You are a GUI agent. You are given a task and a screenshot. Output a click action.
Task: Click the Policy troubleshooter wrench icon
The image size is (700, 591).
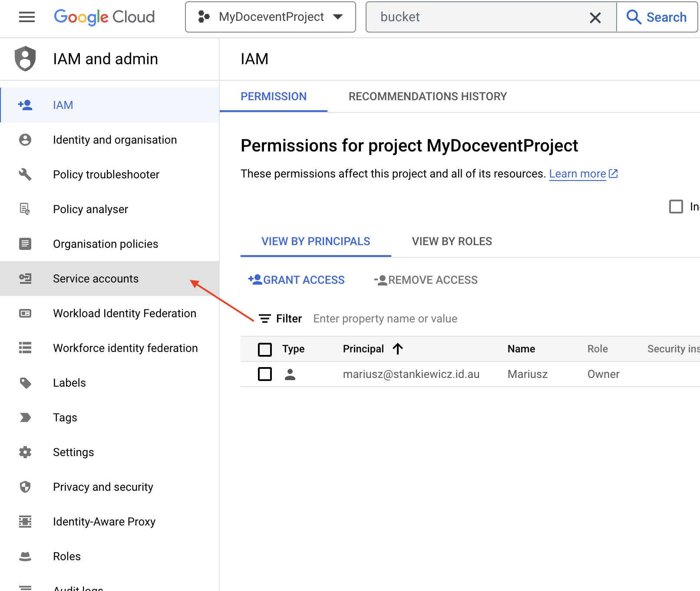tap(25, 174)
